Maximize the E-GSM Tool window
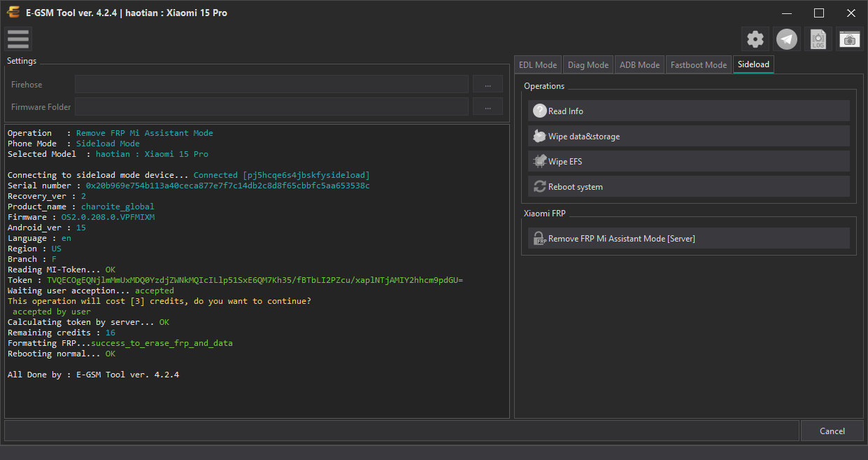 (818, 13)
